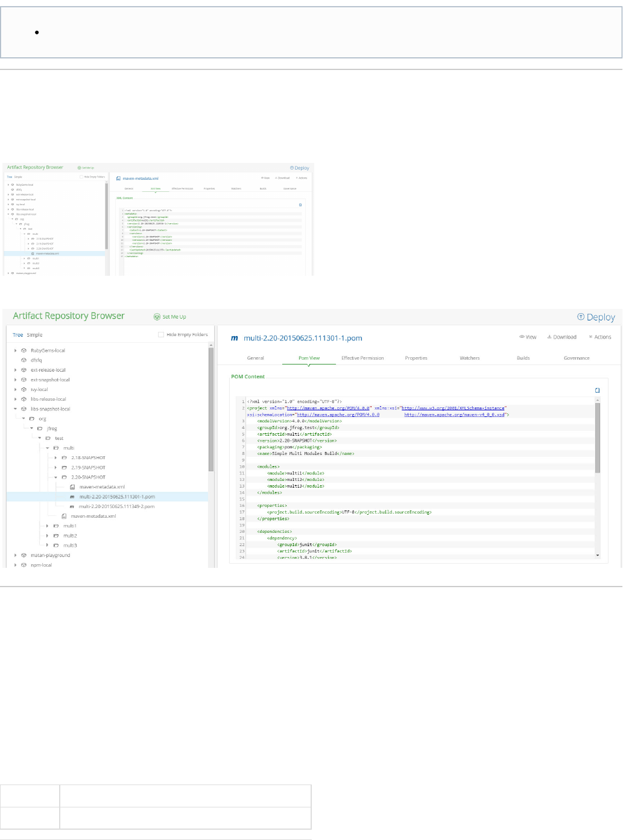Select maven-metadata.xml file icon under 2.20-SNAPSHOT
Image resolution: width=623 pixels, height=840 pixels.
click(72, 487)
